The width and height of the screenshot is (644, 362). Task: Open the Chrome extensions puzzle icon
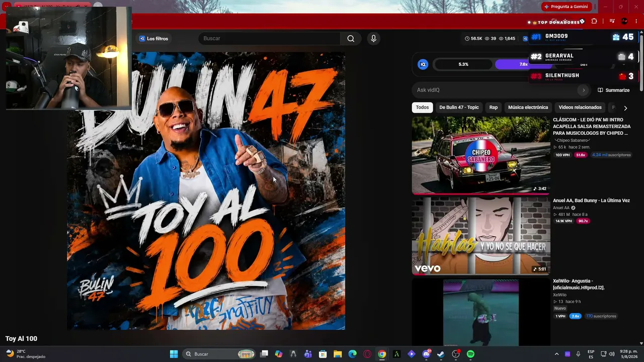tap(594, 21)
